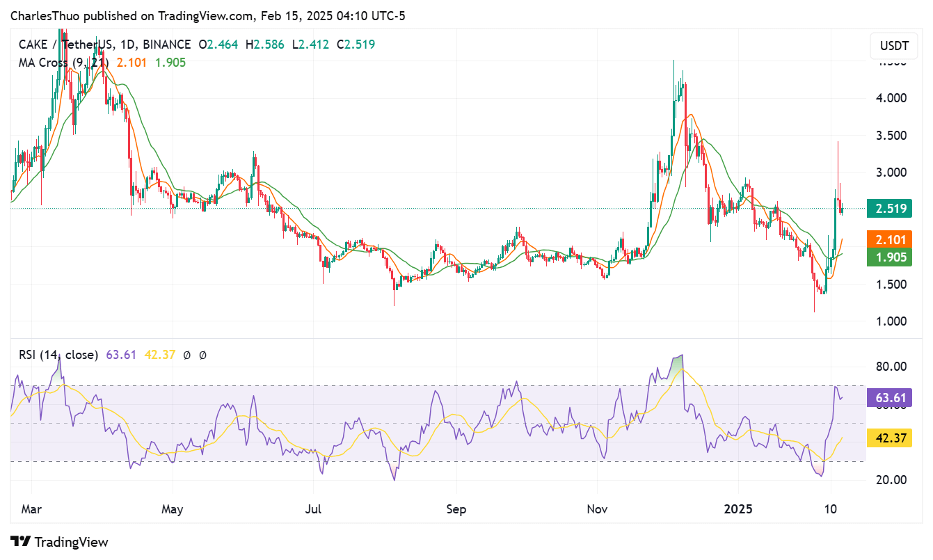Image resolution: width=933 pixels, height=560 pixels.
Task: Open the USDT currency selector
Action: point(894,47)
